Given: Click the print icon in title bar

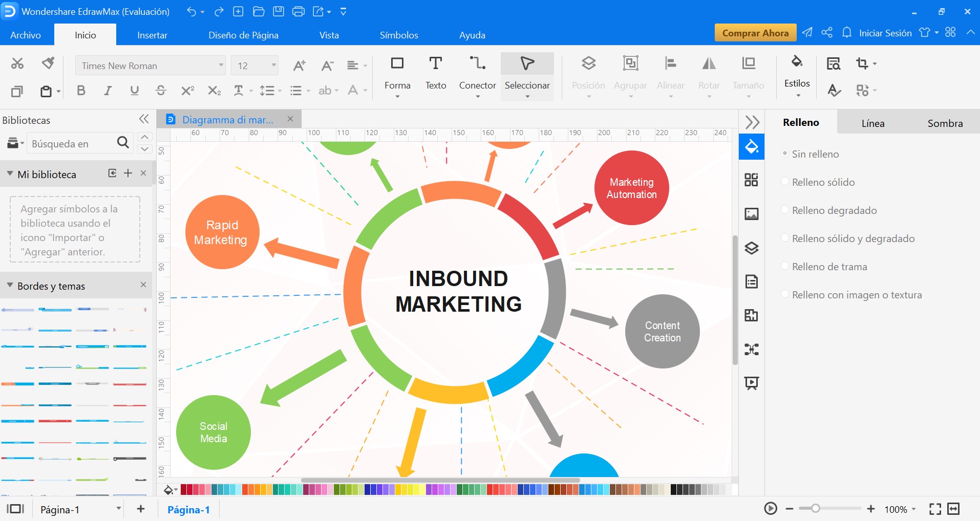Looking at the screenshot, I should click(x=299, y=11).
